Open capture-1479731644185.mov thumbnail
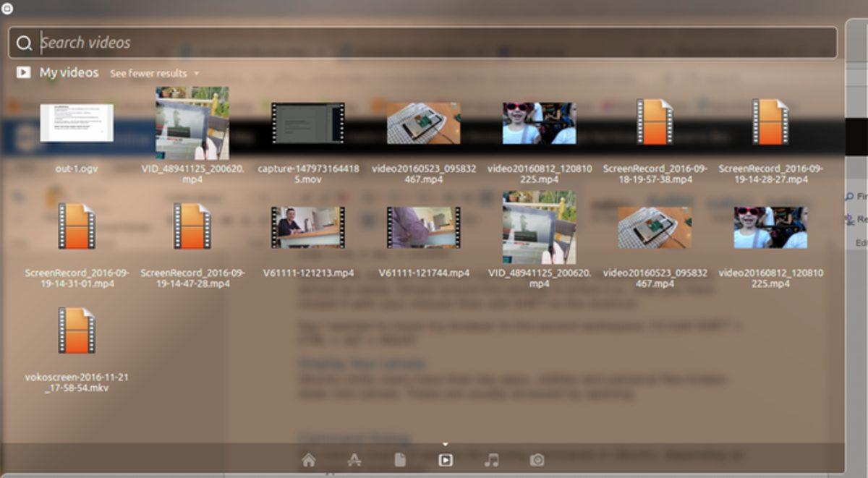868x478 pixels. pos(307,122)
